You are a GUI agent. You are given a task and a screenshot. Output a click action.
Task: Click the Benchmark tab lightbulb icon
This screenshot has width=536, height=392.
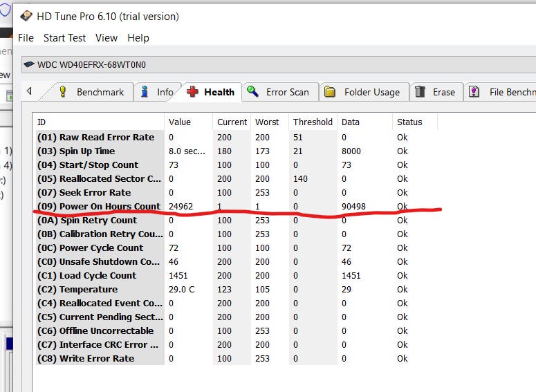pos(63,92)
